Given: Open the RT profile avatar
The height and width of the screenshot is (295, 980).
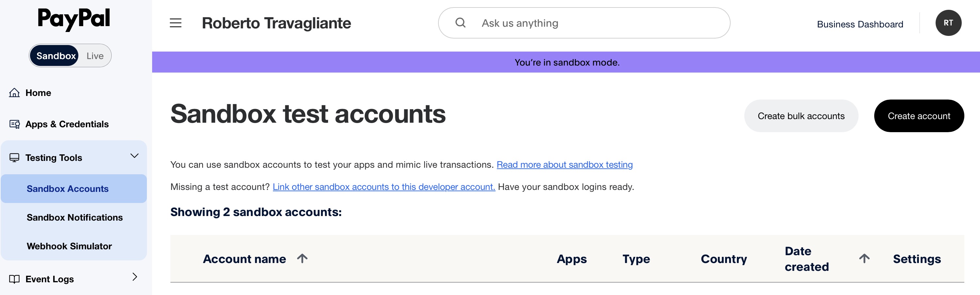Looking at the screenshot, I should click(948, 23).
